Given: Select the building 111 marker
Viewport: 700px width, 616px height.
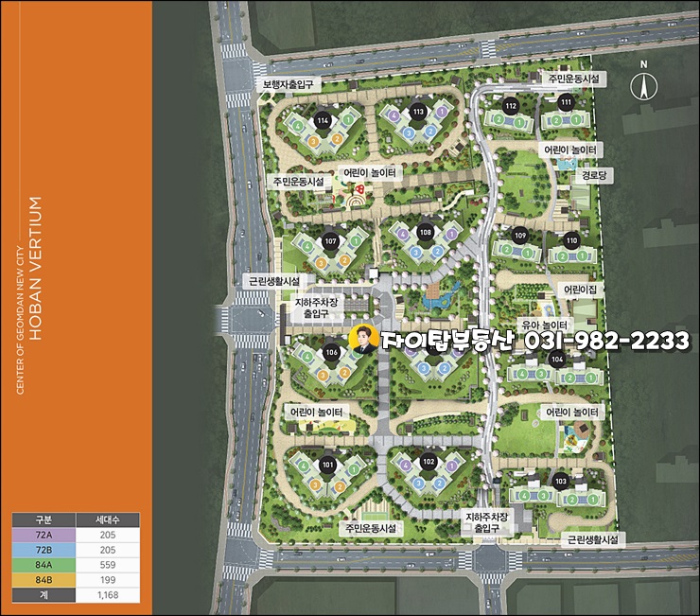Looking at the screenshot, I should [566, 102].
